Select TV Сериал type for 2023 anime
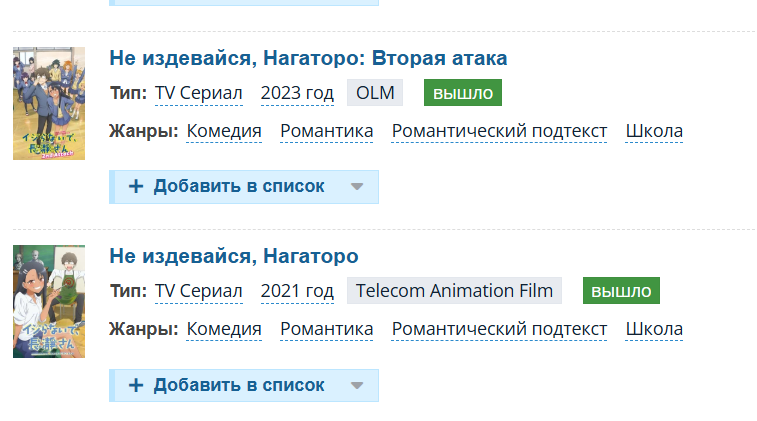 click(x=198, y=93)
